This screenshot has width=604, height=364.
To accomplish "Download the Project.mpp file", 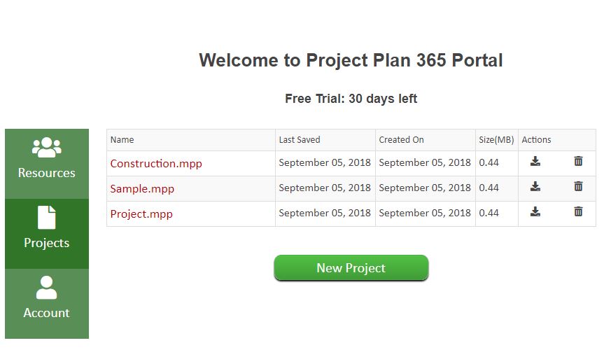I will 535,212.
